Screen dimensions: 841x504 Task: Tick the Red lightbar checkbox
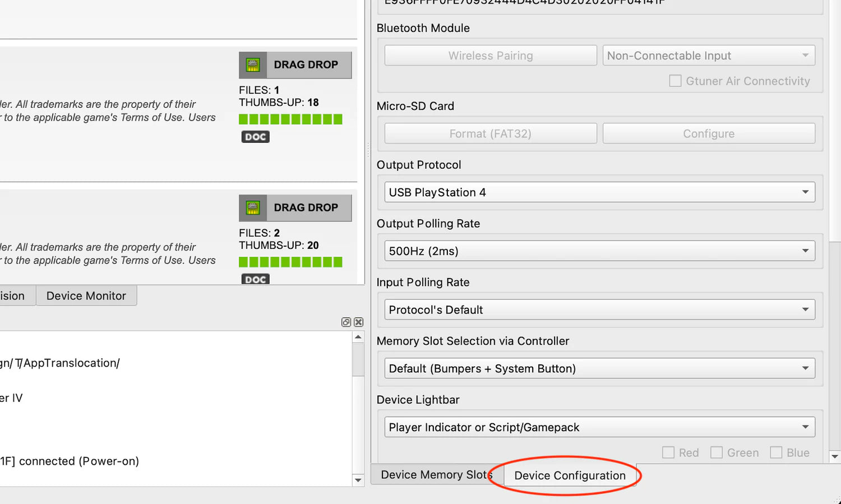(x=668, y=452)
